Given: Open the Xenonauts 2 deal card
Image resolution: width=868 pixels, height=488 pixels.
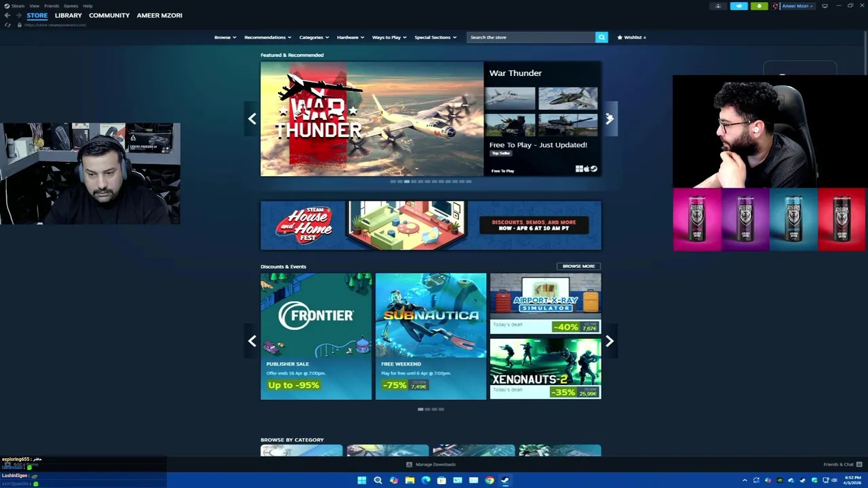Looking at the screenshot, I should (x=545, y=369).
